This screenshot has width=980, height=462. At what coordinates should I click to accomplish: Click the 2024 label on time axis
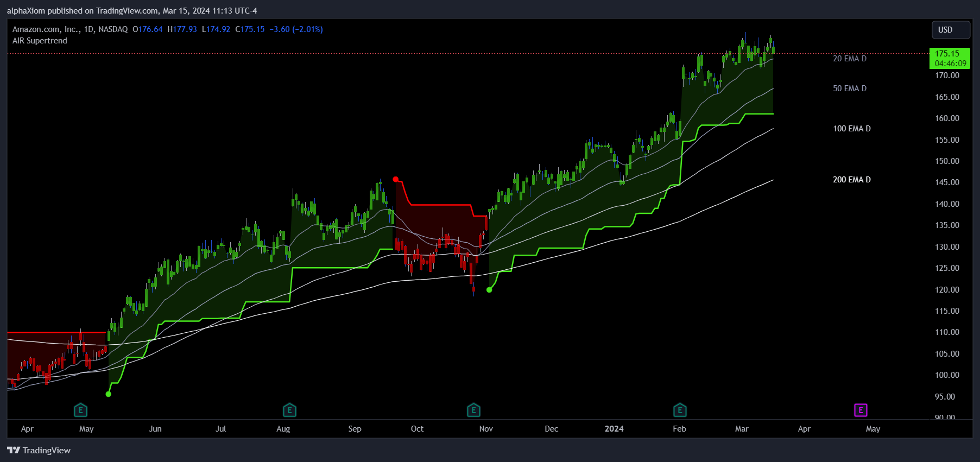pyautogui.click(x=614, y=429)
